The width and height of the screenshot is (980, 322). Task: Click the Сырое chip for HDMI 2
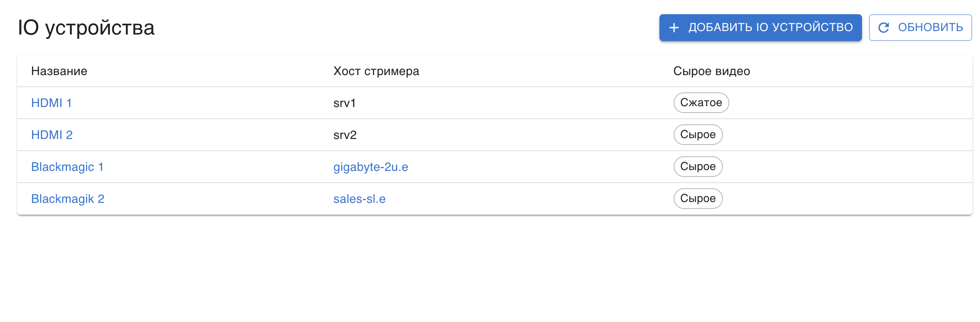click(698, 135)
